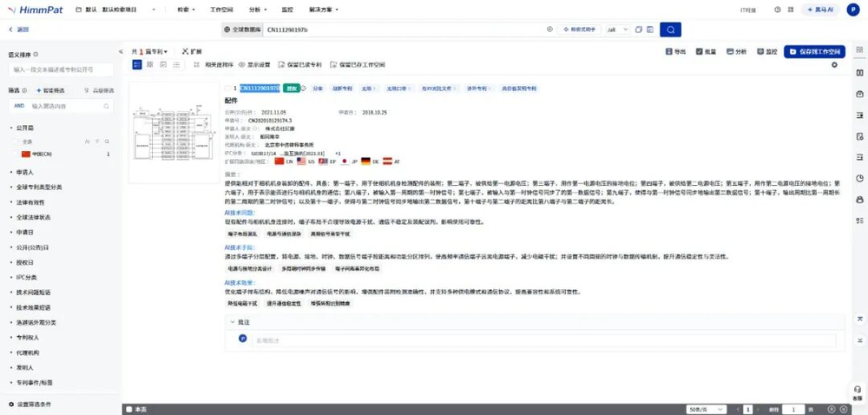Viewport: 868px width, 415px height.
Task: Open the 检索 menu dropdown
Action: click(x=187, y=10)
